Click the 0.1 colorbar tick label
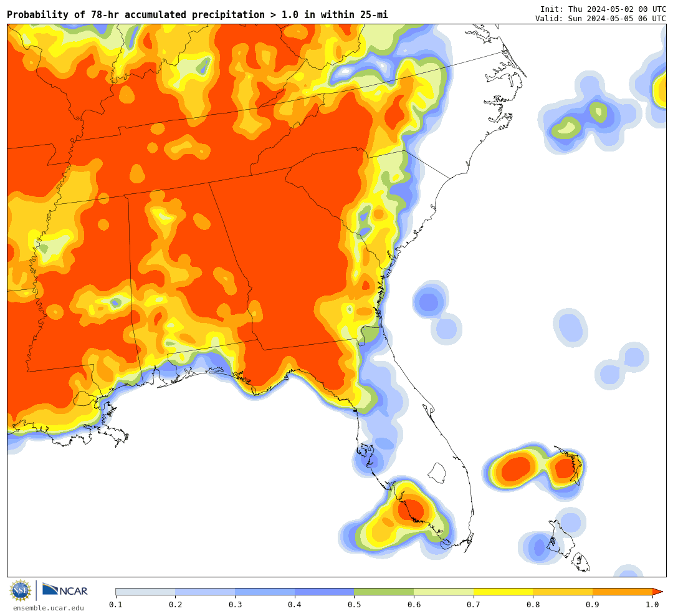Screen dimensions: 673x616 tap(115, 605)
